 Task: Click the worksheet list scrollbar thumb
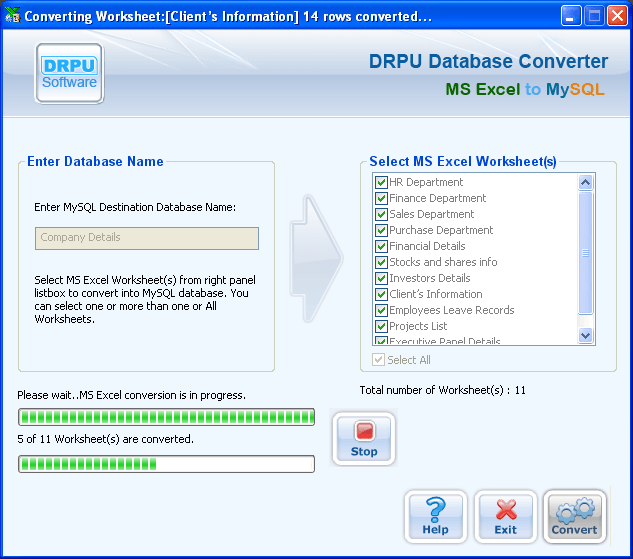585,253
